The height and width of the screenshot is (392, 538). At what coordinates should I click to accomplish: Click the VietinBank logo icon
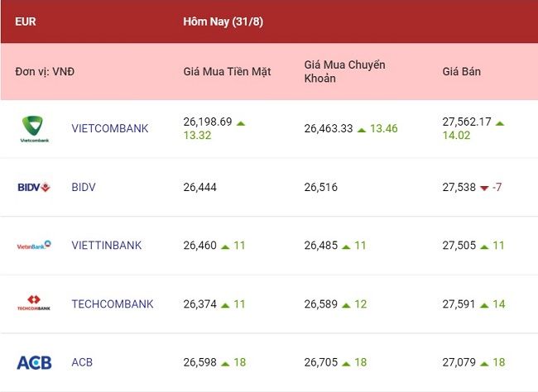[x=34, y=246]
